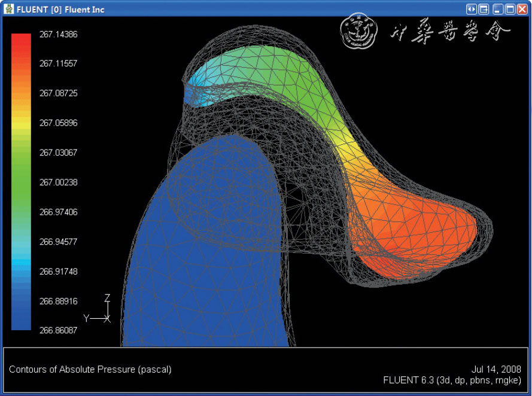Click the Contours of Absolute Pressure caption

[x=90, y=370]
